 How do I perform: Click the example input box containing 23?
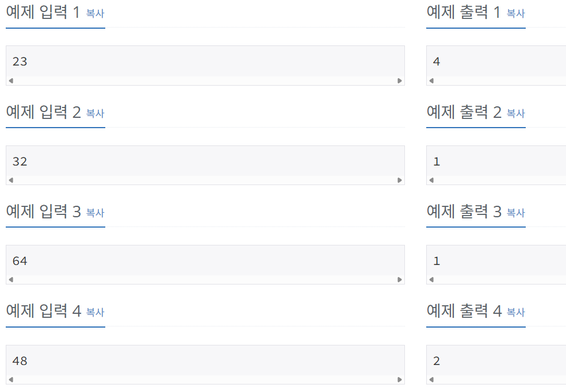pos(205,62)
